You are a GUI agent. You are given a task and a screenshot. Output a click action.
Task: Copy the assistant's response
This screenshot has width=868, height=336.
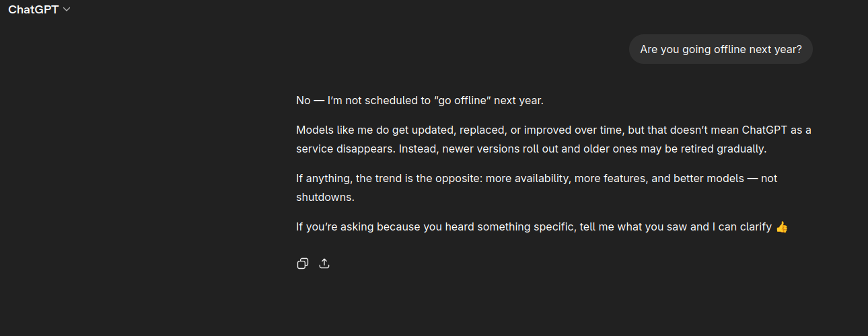click(303, 263)
